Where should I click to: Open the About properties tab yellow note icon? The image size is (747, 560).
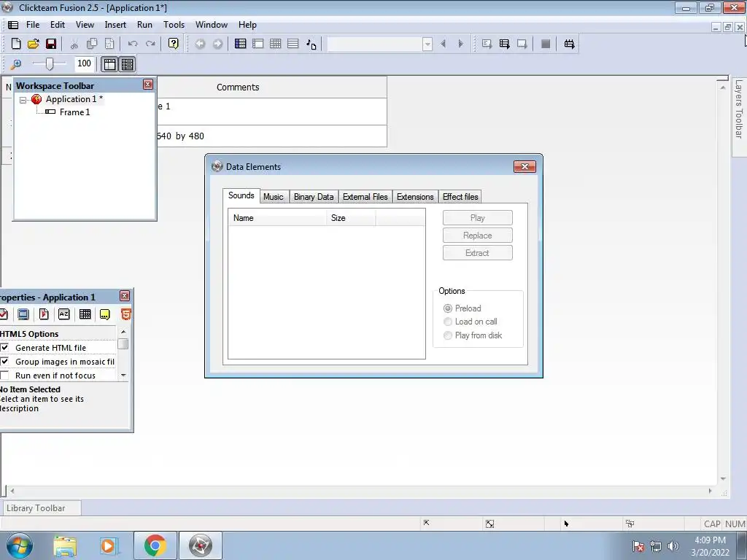[x=105, y=314]
